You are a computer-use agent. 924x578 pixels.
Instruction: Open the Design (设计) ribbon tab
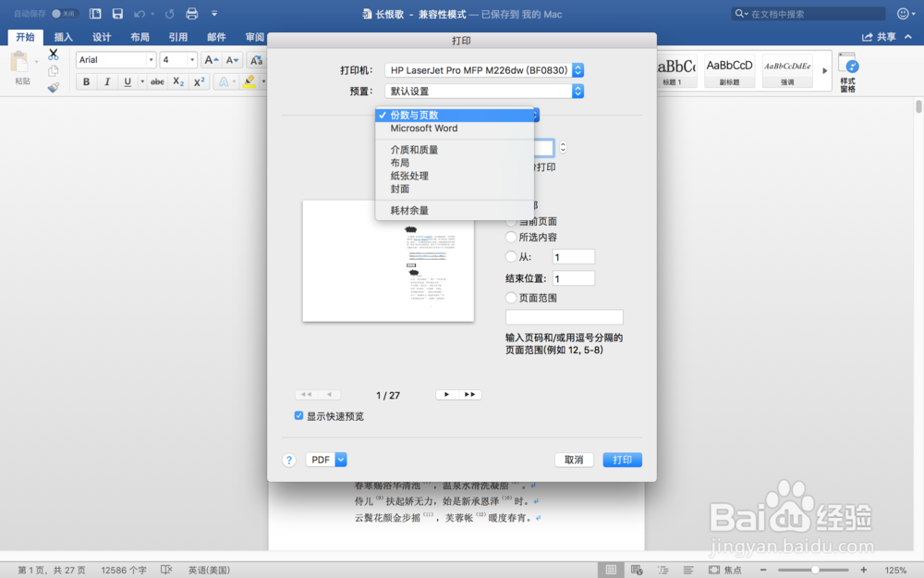pyautogui.click(x=102, y=37)
